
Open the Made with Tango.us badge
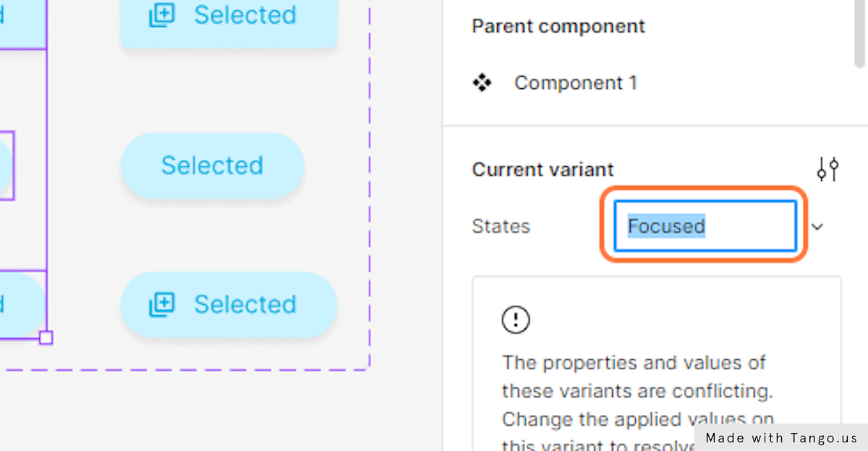[781, 437]
